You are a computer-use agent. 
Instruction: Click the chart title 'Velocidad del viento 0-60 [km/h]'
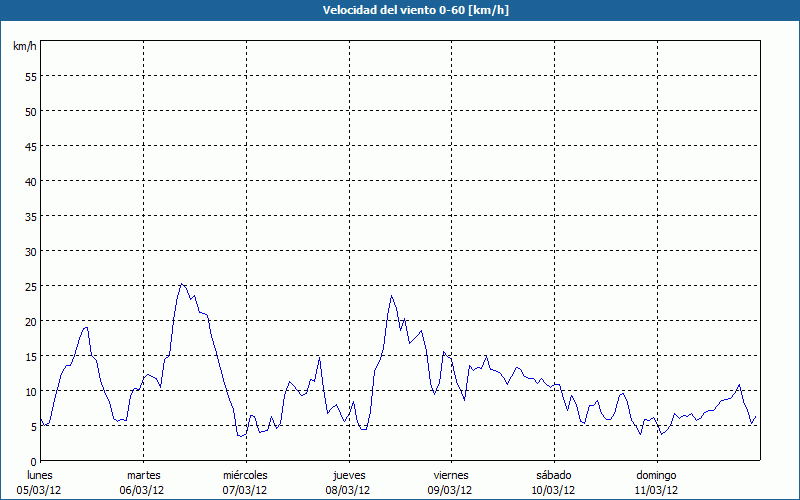click(x=400, y=10)
